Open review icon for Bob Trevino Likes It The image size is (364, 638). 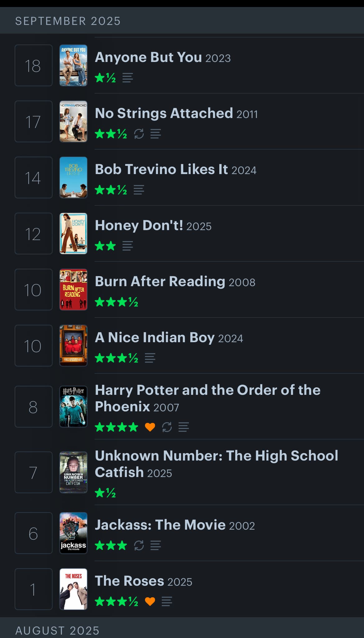point(139,190)
